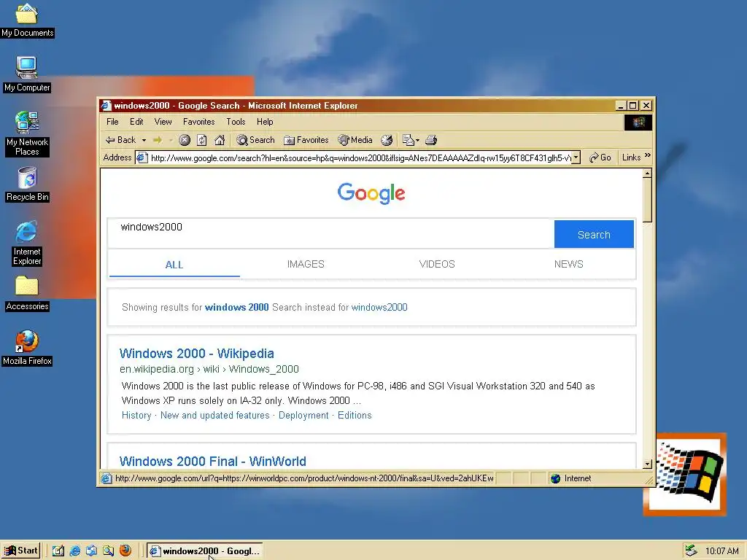The height and width of the screenshot is (560, 747).
Task: Launch Internet Explorer from quick launch
Action: click(75, 551)
